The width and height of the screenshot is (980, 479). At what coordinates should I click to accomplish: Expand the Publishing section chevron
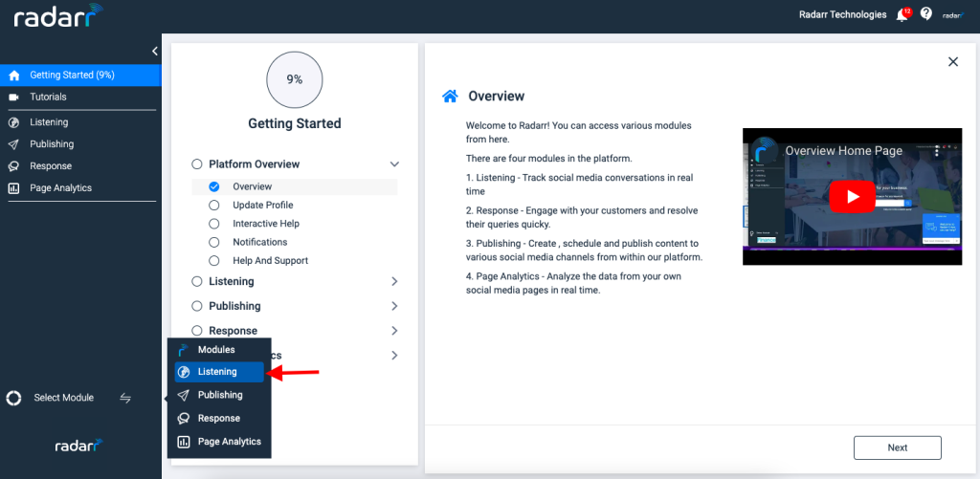click(x=394, y=306)
